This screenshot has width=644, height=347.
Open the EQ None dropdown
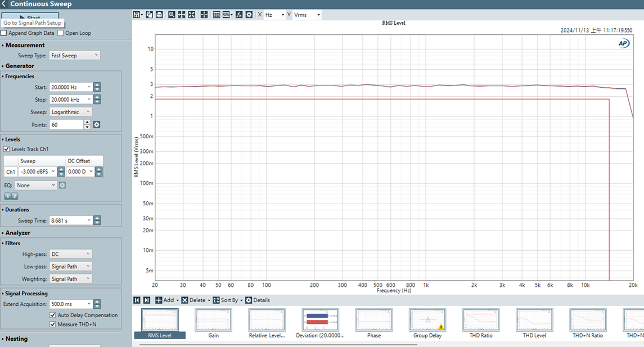(x=35, y=185)
